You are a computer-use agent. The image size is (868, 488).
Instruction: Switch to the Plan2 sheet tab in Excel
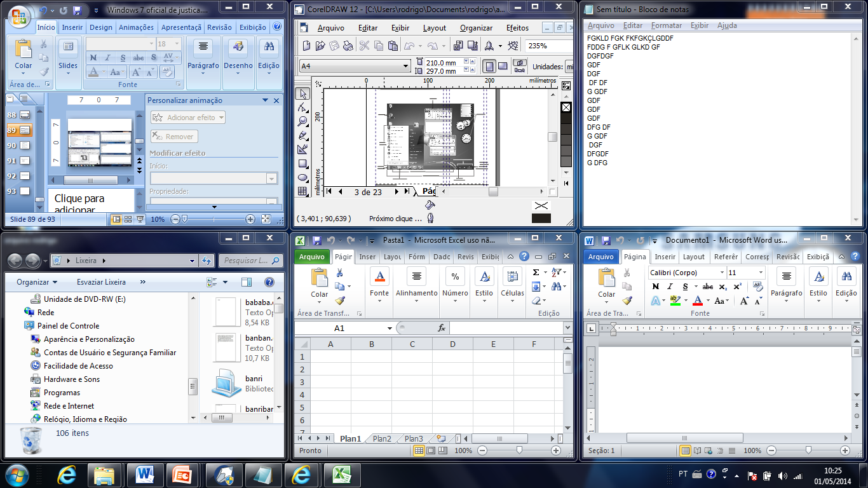[x=382, y=438]
